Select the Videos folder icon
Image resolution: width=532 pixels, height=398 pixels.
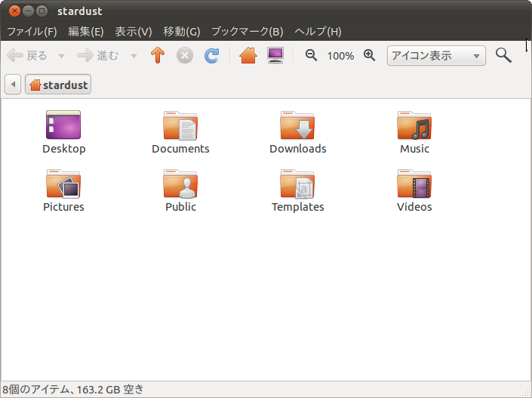click(x=414, y=184)
